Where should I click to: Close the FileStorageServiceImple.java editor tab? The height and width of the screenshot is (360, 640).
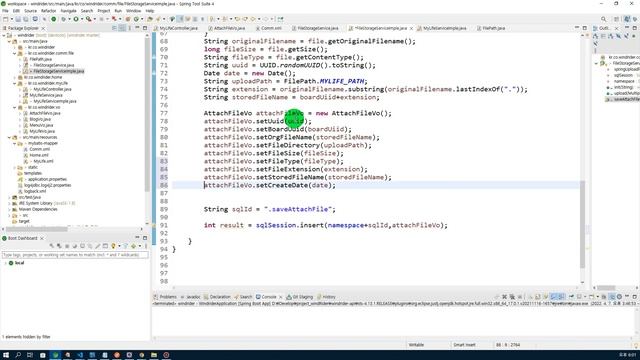tap(411, 29)
